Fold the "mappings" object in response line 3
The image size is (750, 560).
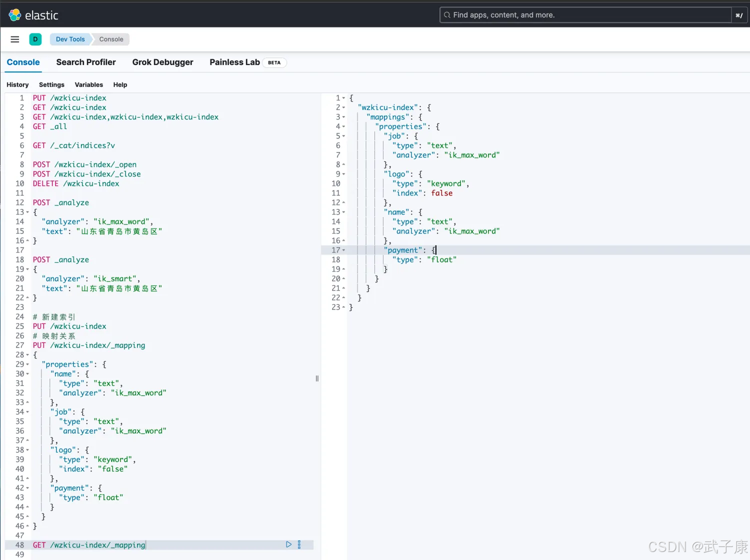tap(343, 117)
